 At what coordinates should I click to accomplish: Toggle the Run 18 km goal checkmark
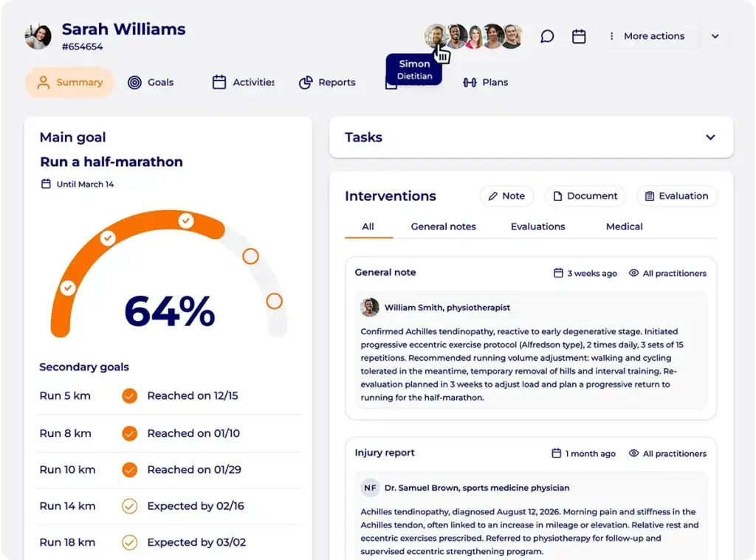[129, 542]
